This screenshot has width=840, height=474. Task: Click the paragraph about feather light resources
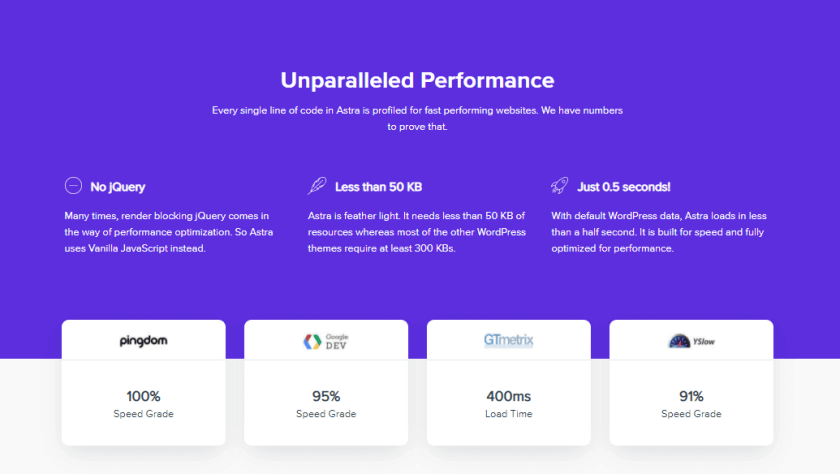pos(417,232)
